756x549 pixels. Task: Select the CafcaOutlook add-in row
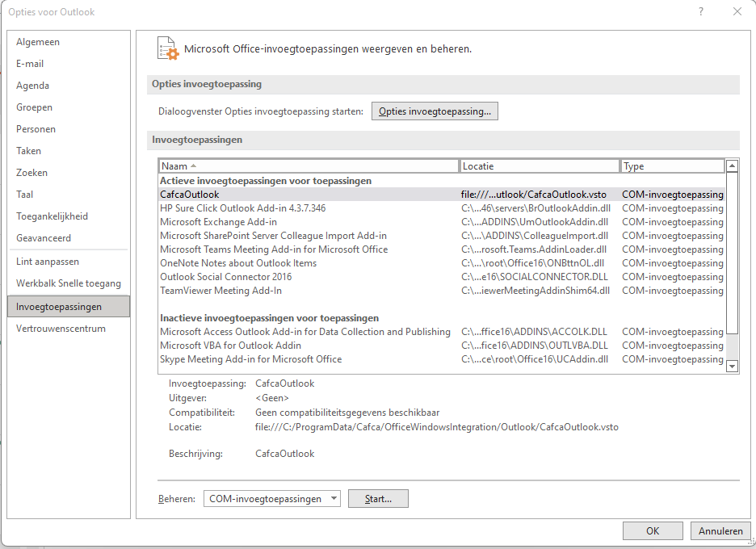click(x=441, y=195)
